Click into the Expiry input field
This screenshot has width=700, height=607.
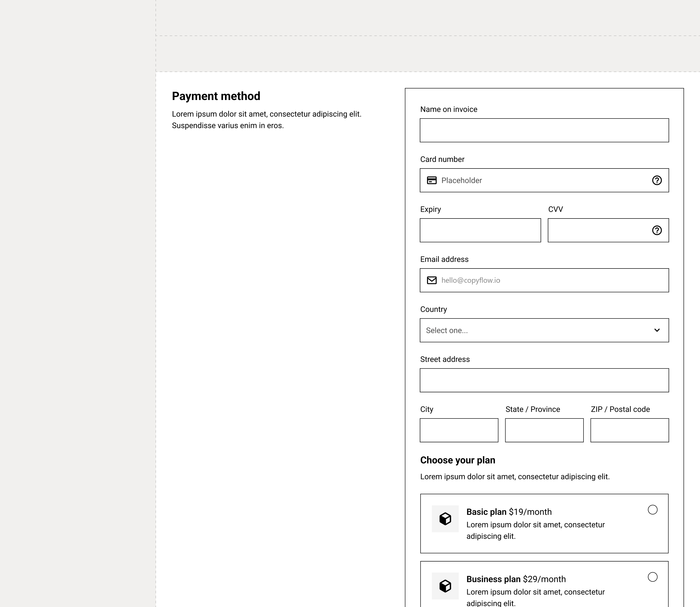(x=480, y=230)
